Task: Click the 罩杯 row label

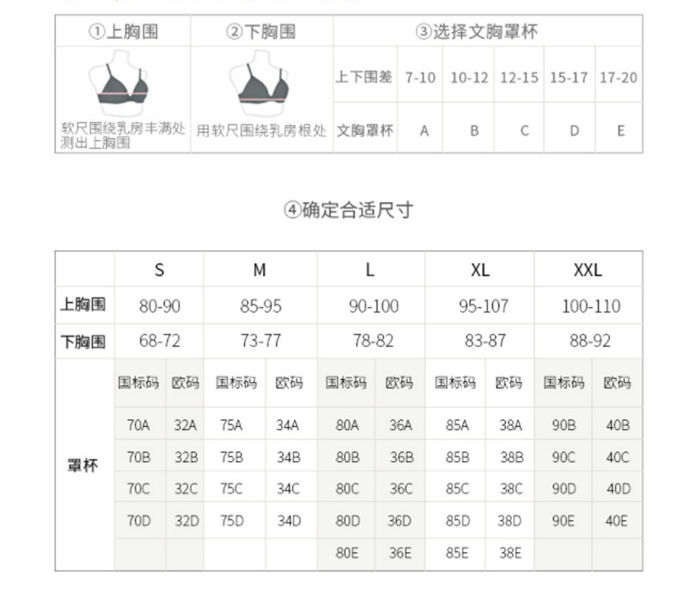Action: tap(83, 465)
